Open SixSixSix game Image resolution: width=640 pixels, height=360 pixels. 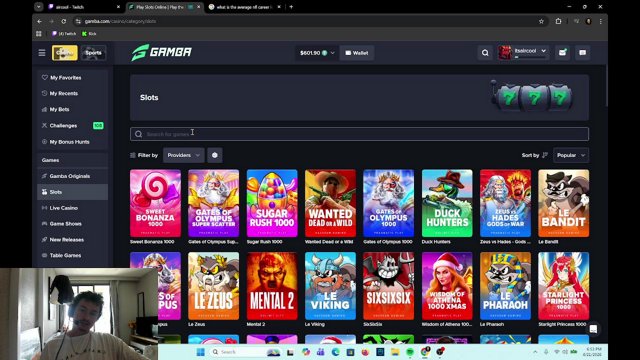pyautogui.click(x=389, y=286)
